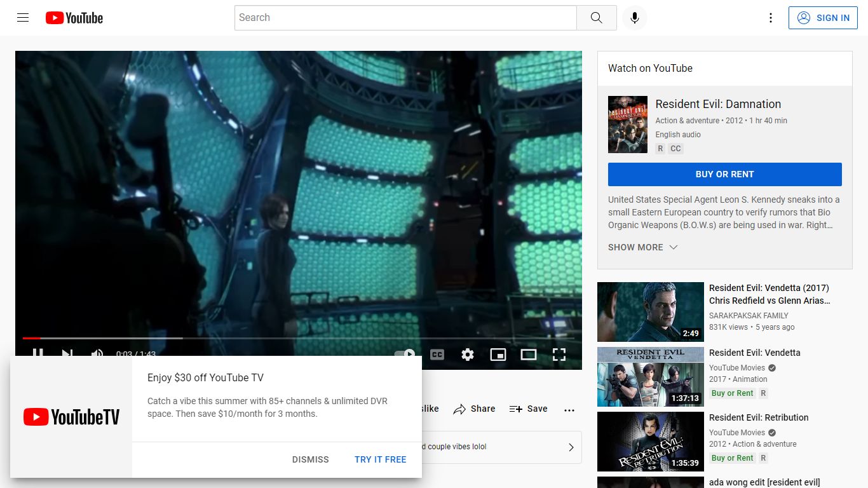Open the Resident Evil: Vendetta movie title
The image size is (868, 488).
click(755, 353)
